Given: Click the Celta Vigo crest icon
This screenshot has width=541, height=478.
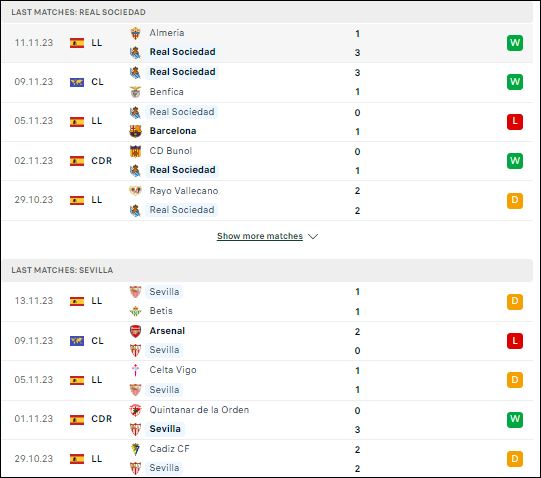Looking at the screenshot, I should (135, 370).
